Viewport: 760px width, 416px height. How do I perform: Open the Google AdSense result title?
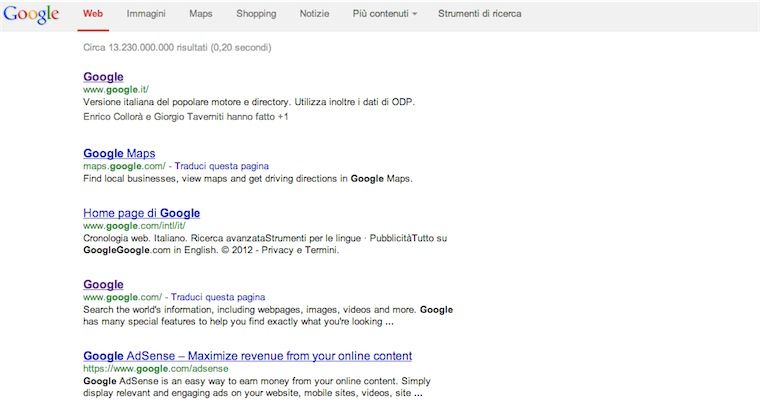(x=247, y=355)
